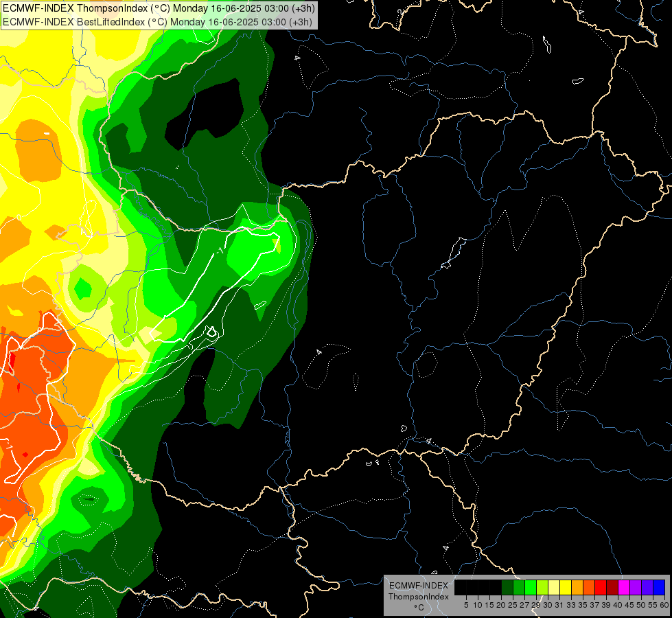672x618 pixels.
Task: Select the dark red 39–40 legend swatch
Action: [x=612, y=587]
